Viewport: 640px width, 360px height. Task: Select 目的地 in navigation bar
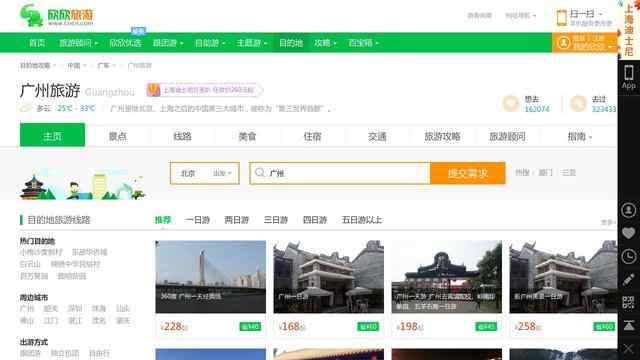point(291,43)
